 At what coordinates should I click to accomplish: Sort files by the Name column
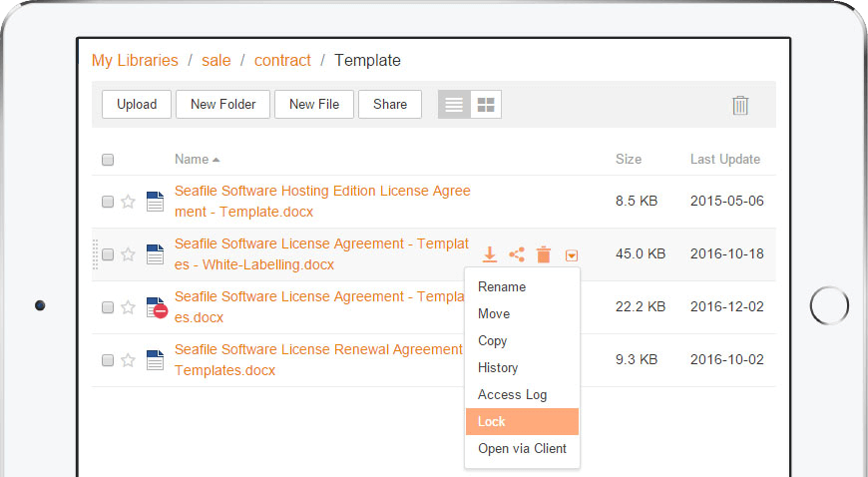coord(198,159)
